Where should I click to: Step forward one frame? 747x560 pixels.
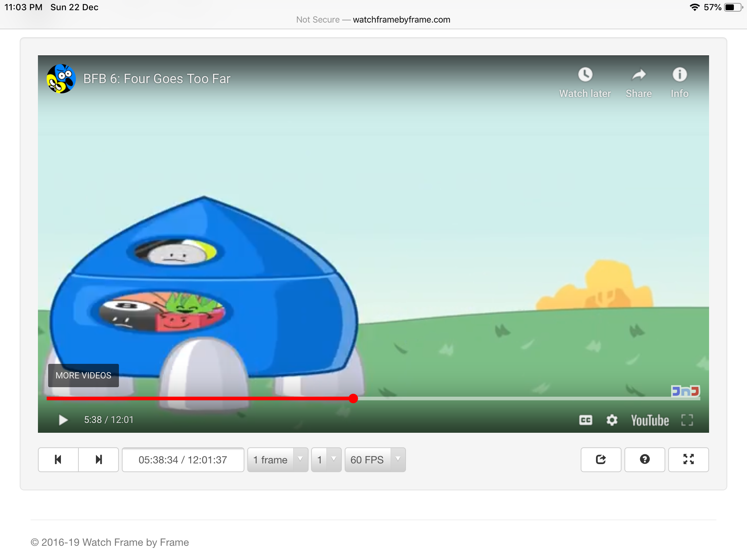(x=98, y=459)
